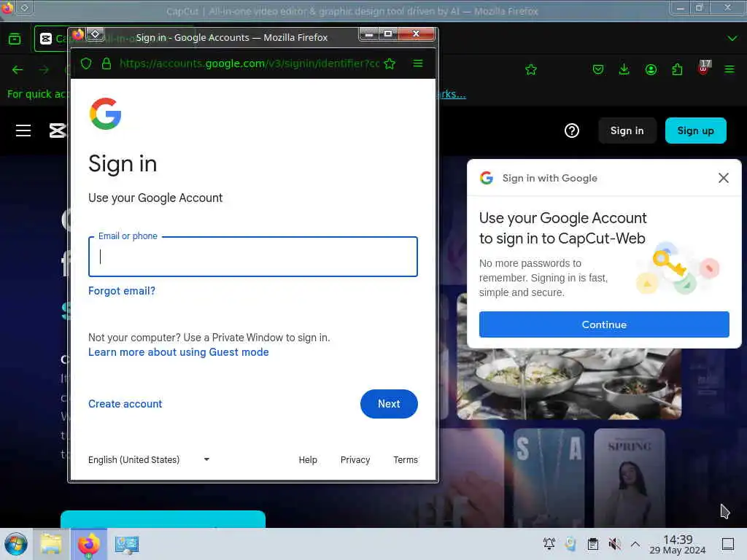The image size is (747, 560).
Task: Open the extensions puzzle icon
Action: pyautogui.click(x=677, y=70)
